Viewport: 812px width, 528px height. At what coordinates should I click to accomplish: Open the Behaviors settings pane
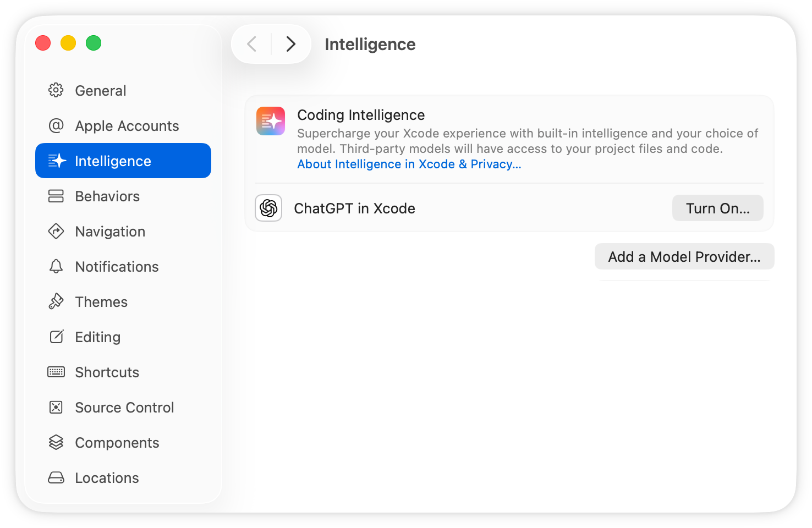pos(107,196)
